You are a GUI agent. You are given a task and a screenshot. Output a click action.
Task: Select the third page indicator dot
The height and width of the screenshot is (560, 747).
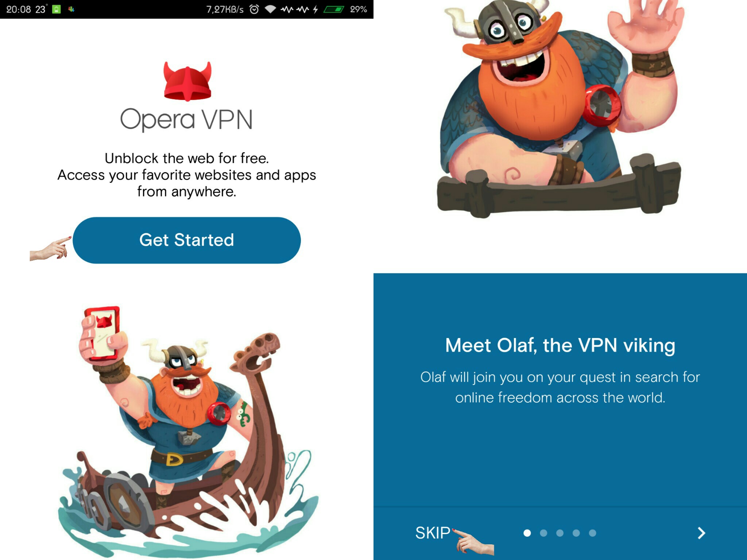point(560,533)
